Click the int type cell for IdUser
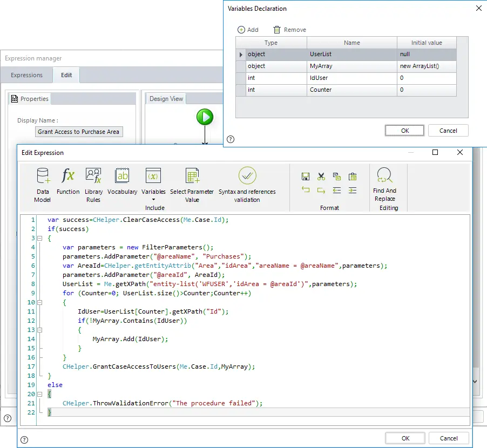Screen dimensions: 487x448 point(276,78)
